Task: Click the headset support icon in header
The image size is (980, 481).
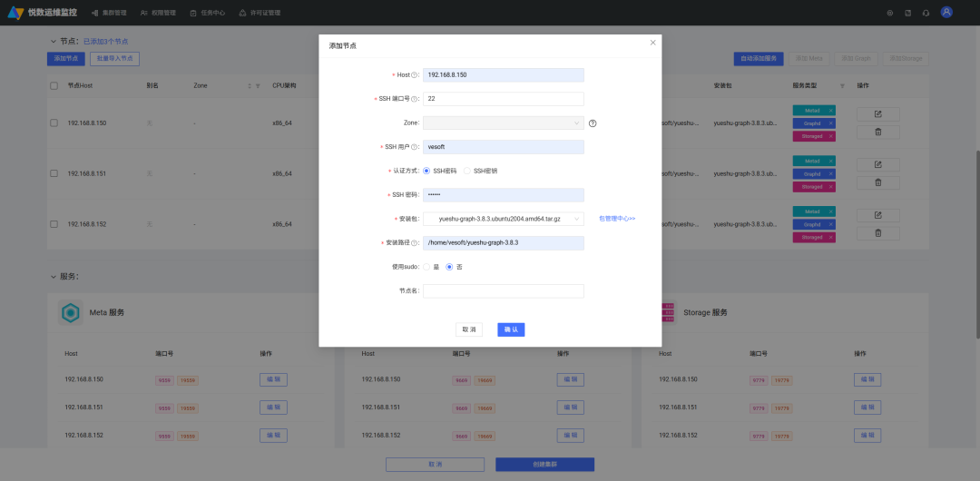Action: point(926,13)
